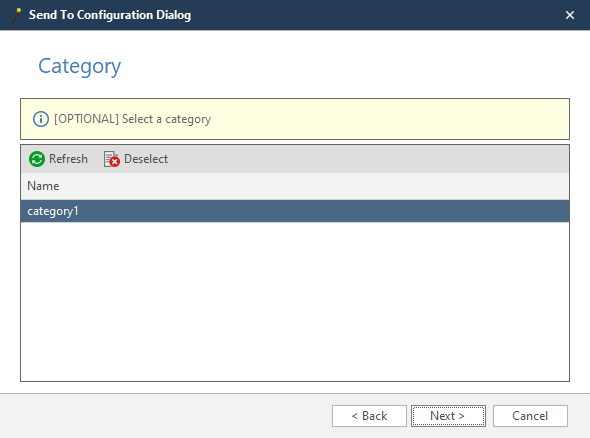Image resolution: width=590 pixels, height=438 pixels.
Task: Click empty white area below category1
Action: [295, 301]
